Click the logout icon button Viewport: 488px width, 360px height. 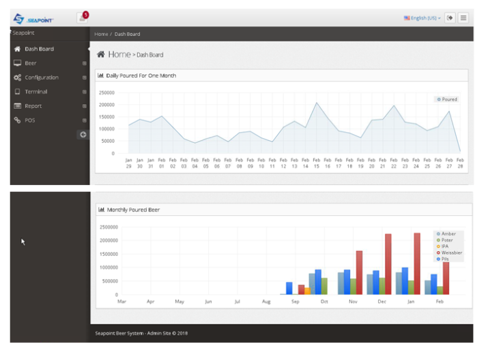point(450,18)
